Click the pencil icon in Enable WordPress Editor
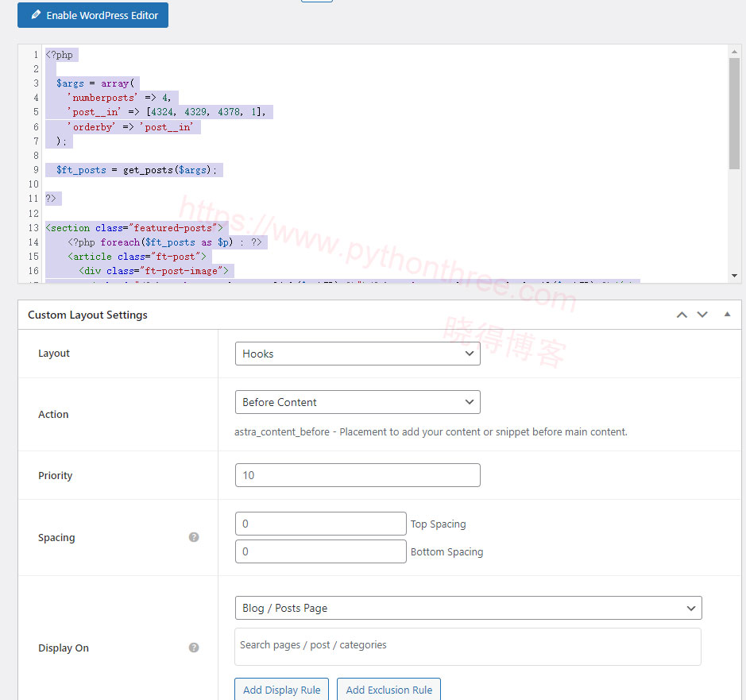Image resolution: width=746 pixels, height=700 pixels. tap(36, 15)
